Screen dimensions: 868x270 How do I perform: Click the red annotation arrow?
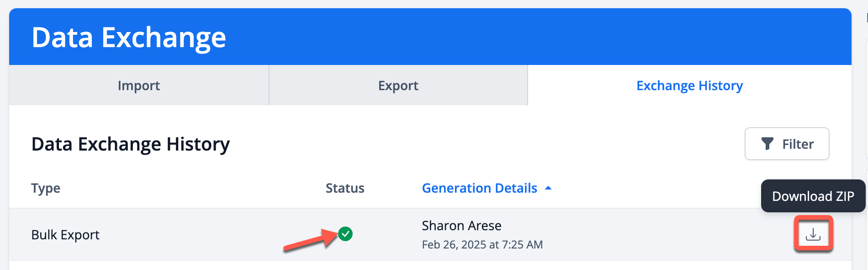pos(311,240)
